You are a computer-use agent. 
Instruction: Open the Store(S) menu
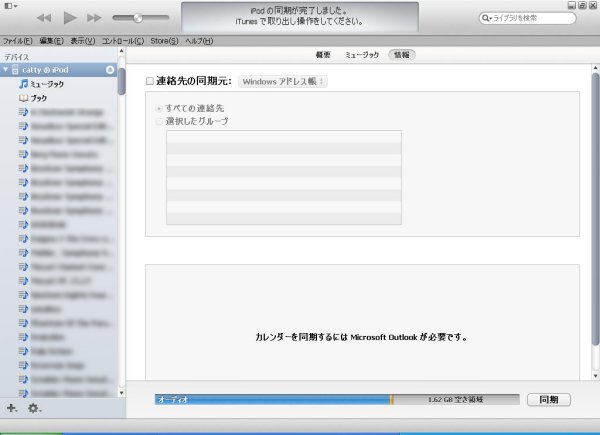(x=164, y=41)
